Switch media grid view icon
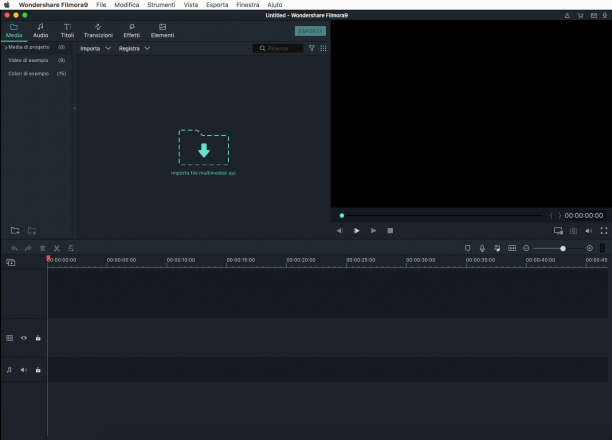The width and height of the screenshot is (612, 440). (x=323, y=48)
